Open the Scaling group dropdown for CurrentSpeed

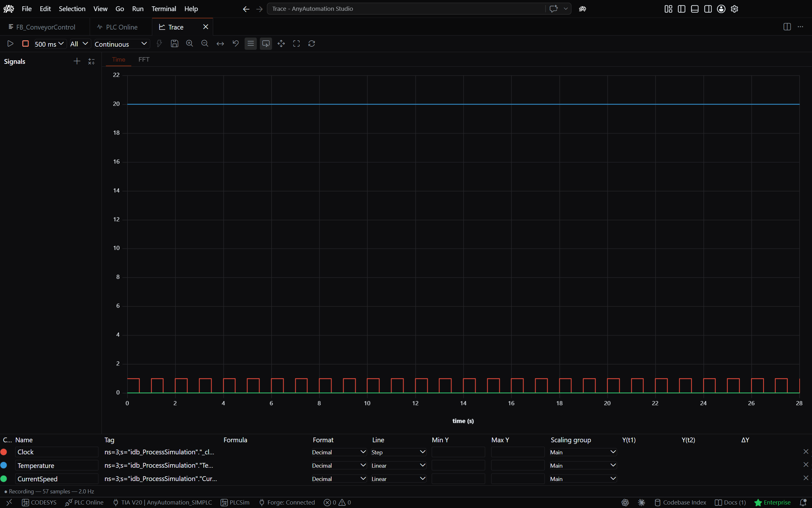coord(583,479)
